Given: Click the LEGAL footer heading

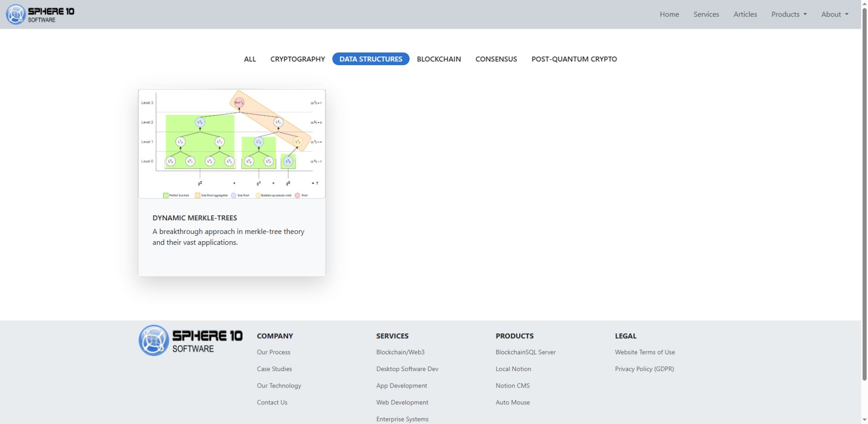Looking at the screenshot, I should [626, 336].
